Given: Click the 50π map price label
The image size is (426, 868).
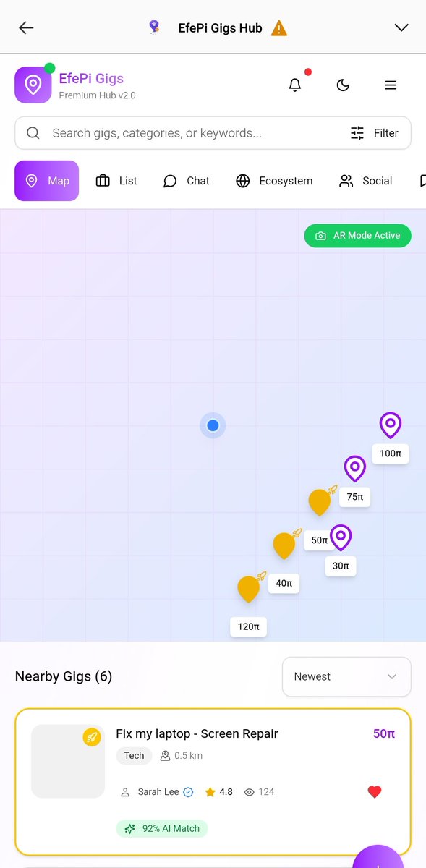Looking at the screenshot, I should 319,540.
